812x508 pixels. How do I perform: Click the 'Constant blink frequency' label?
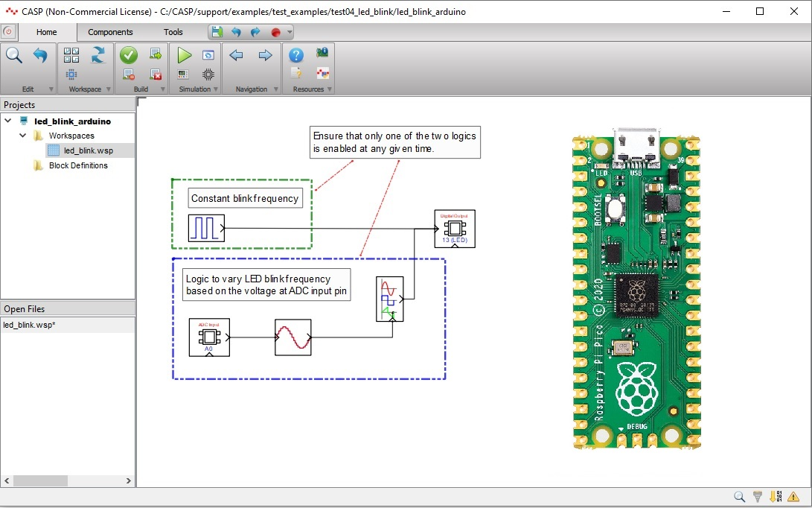pos(245,199)
